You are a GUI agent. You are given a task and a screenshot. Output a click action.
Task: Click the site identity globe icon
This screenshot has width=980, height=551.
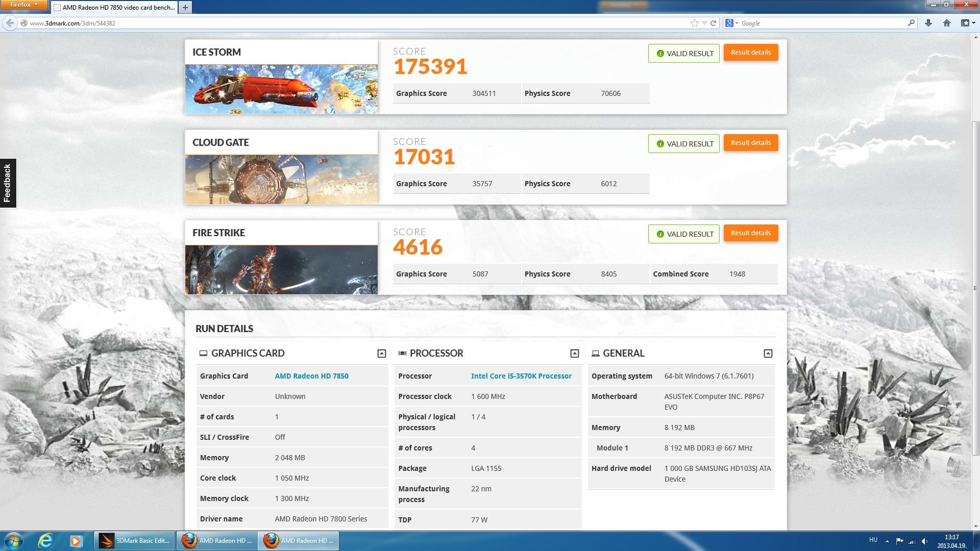(23, 23)
